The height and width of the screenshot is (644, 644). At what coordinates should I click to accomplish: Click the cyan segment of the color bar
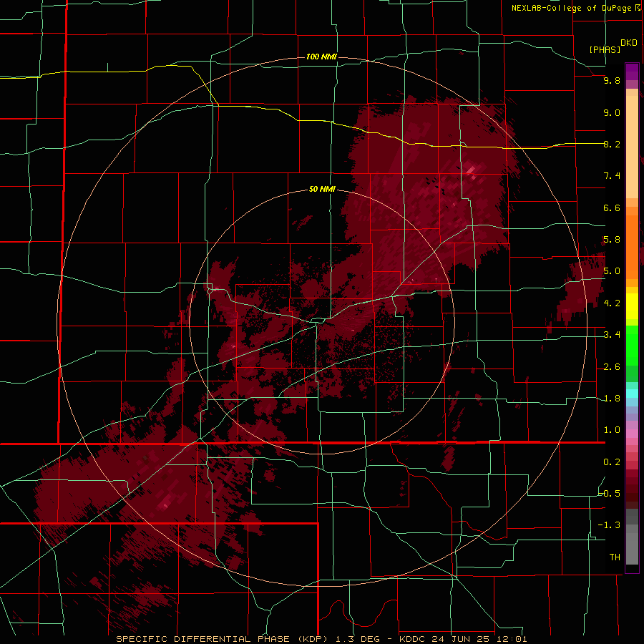pyautogui.click(x=632, y=394)
